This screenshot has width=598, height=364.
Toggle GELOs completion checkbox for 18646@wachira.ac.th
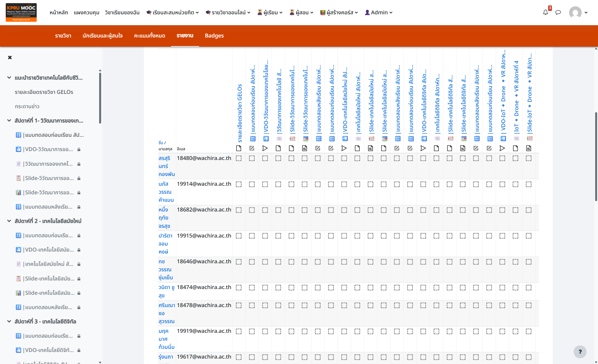pyautogui.click(x=238, y=262)
